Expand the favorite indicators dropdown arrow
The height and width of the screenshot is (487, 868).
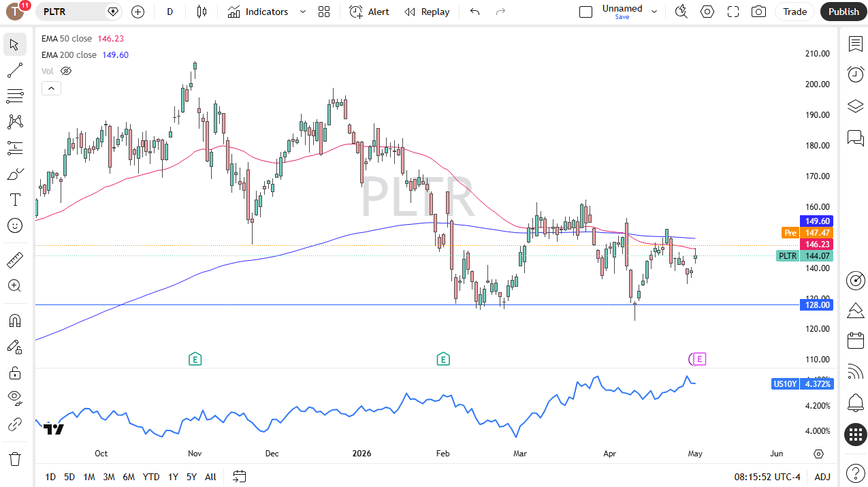303,12
